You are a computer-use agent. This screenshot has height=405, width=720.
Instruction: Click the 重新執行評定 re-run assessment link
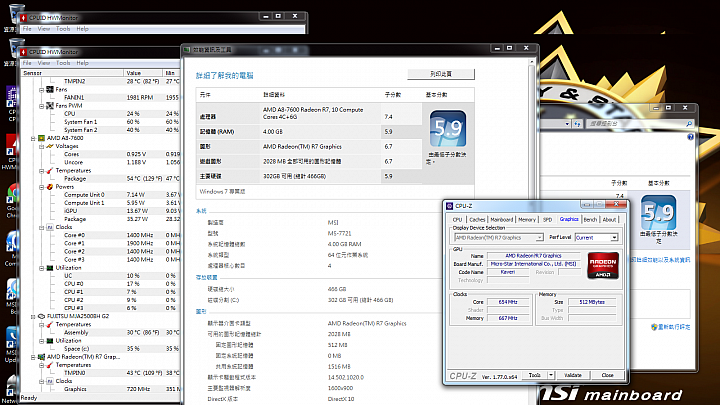pyautogui.click(x=674, y=327)
